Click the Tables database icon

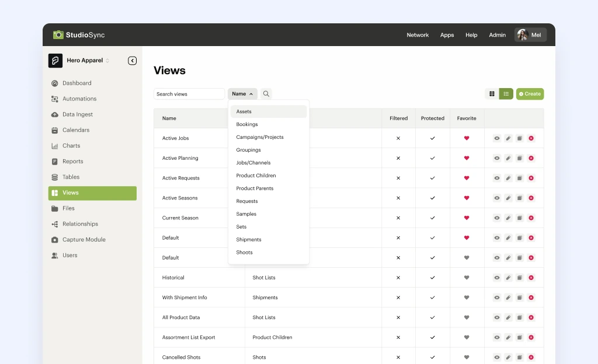[54, 177]
